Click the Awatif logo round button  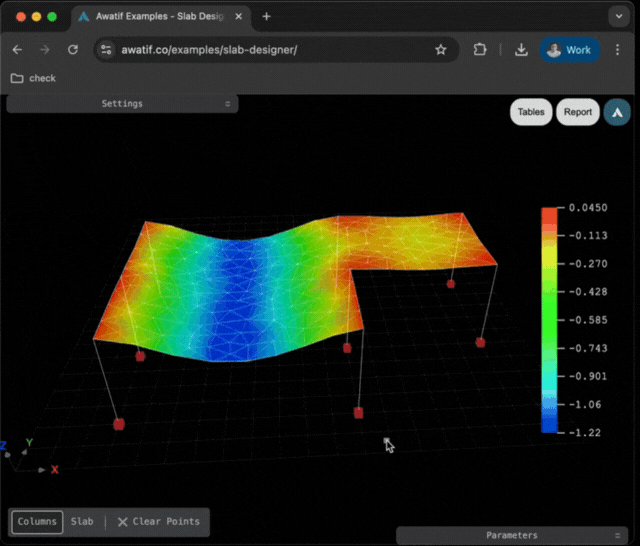click(617, 112)
